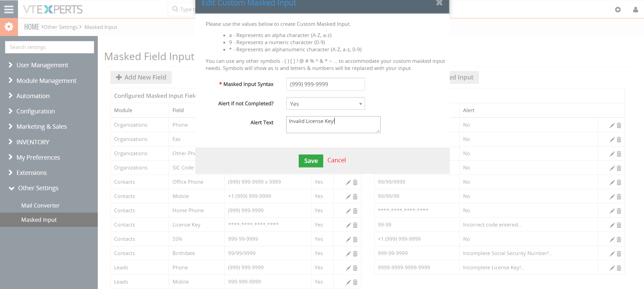Edit the Leads Phone row

(x=348, y=268)
